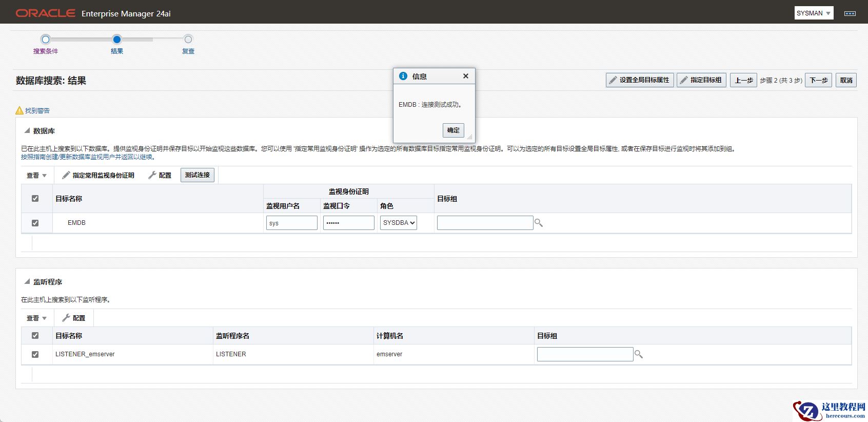
Task: Toggle the LISTENER_emserver row checkbox
Action: [x=35, y=354]
